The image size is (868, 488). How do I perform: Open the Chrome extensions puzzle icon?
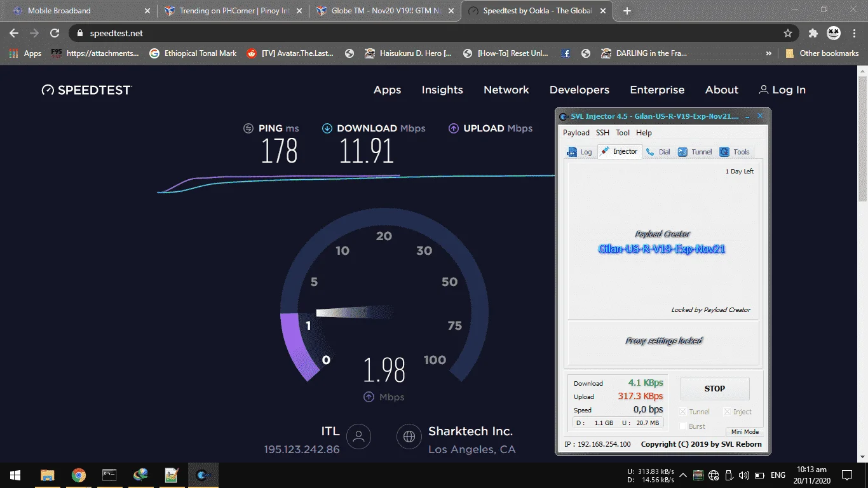click(813, 33)
